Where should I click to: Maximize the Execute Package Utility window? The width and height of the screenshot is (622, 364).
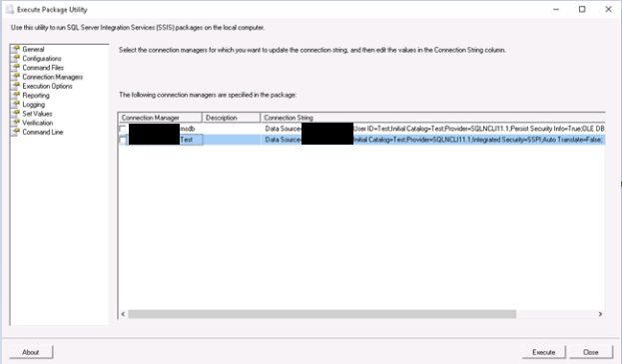[582, 9]
